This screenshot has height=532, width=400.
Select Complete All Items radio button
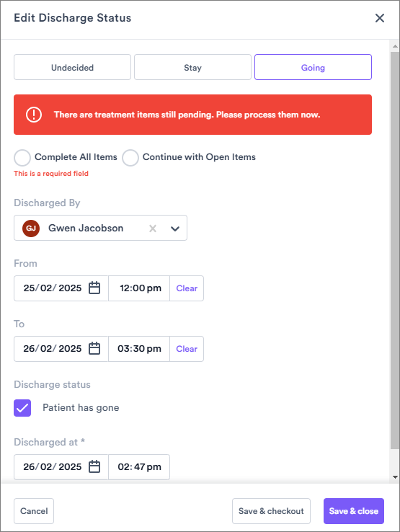pyautogui.click(x=22, y=158)
